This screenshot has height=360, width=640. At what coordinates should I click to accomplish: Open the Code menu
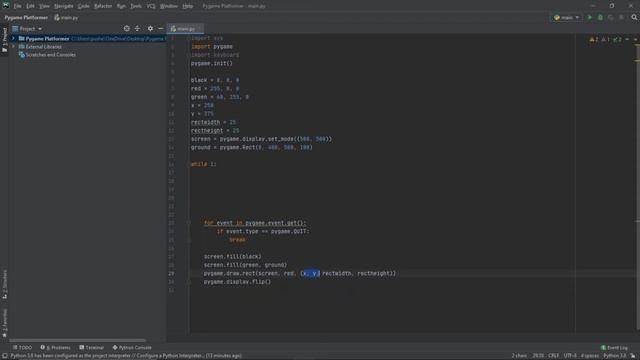[x=84, y=6]
